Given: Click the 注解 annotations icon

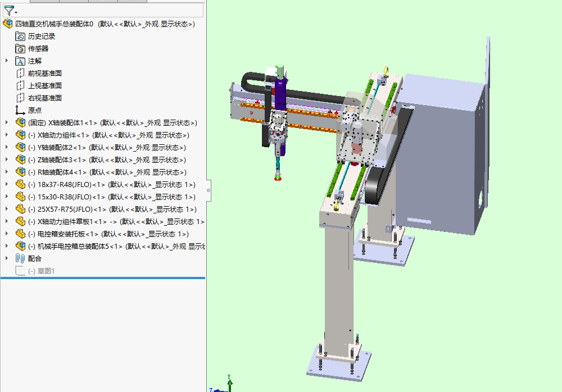Looking at the screenshot, I should coord(20,61).
